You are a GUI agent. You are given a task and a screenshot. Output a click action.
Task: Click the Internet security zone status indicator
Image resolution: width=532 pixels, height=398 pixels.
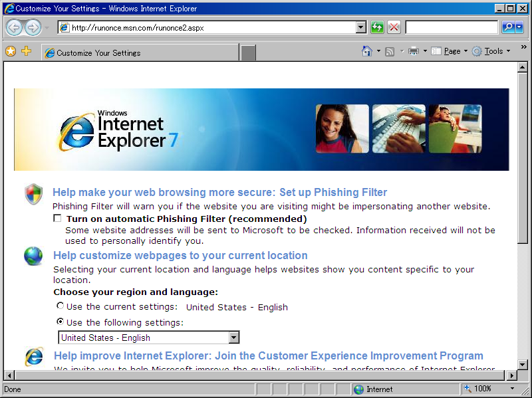coord(406,389)
